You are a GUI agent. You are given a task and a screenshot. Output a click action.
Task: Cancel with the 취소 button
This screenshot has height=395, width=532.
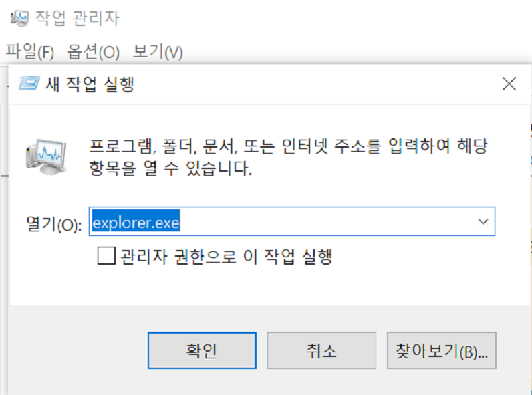point(322,350)
